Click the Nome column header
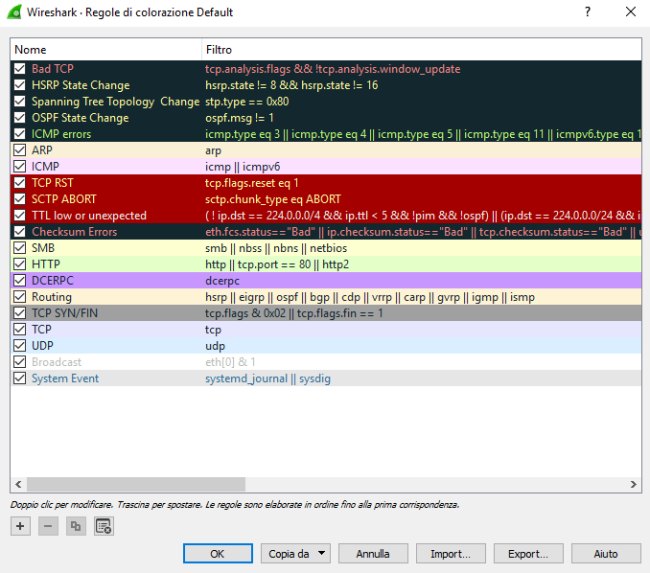 105,49
